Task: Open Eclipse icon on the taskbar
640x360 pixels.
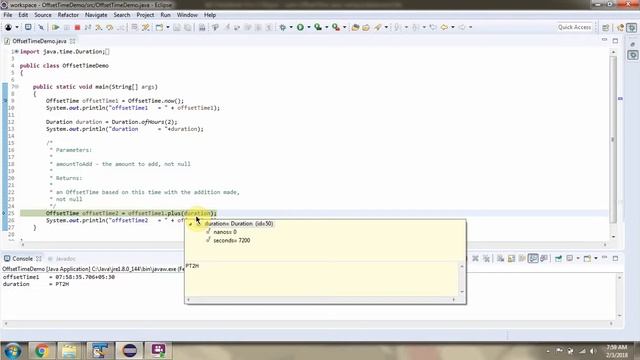Action: point(129,351)
